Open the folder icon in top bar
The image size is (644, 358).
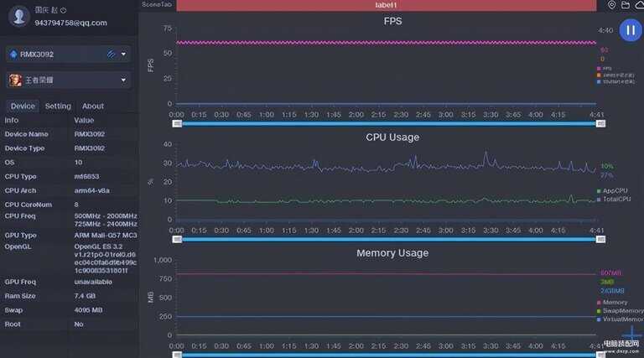click(x=625, y=5)
